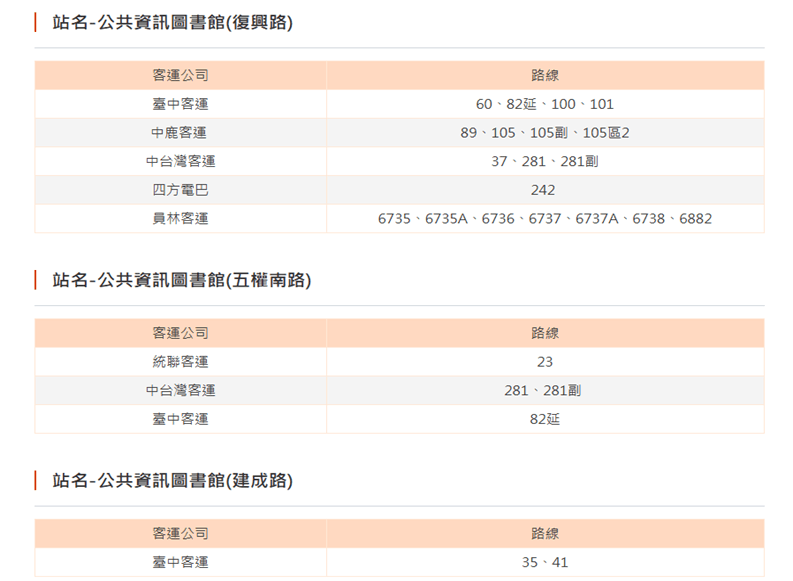
Task: Select routes 281、281副 in 五權南路 table
Action: point(545,390)
